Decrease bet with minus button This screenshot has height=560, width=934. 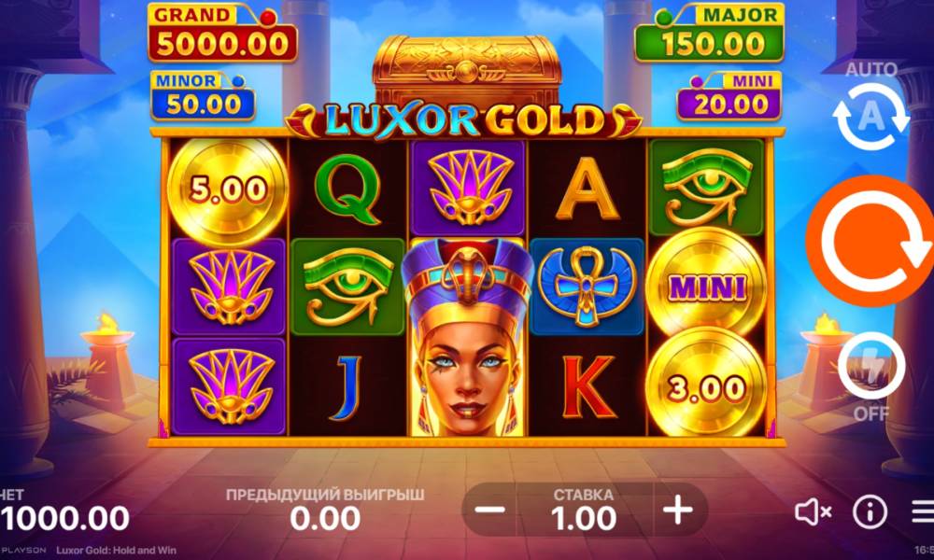tap(490, 510)
